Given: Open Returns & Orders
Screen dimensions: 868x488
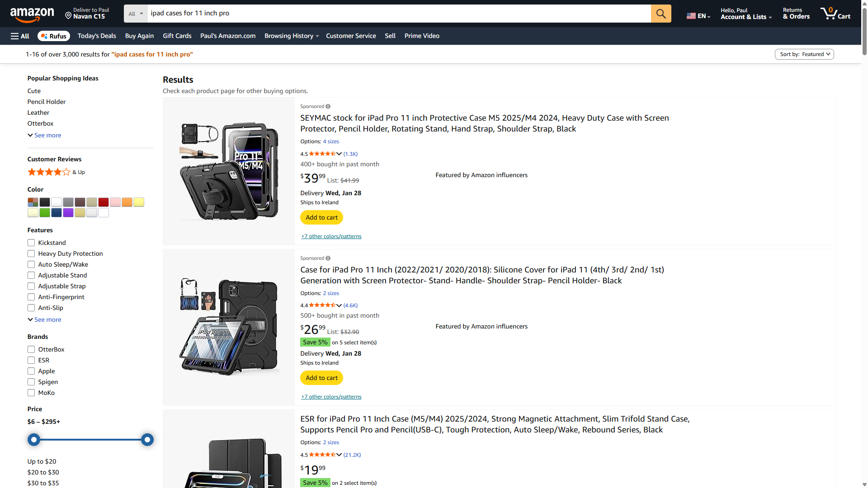Looking at the screenshot, I should pyautogui.click(x=796, y=14).
